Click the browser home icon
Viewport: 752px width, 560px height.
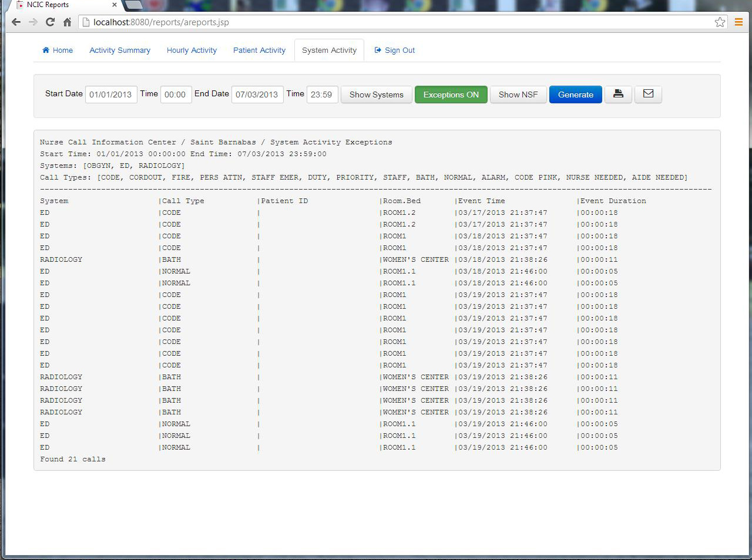(x=67, y=22)
